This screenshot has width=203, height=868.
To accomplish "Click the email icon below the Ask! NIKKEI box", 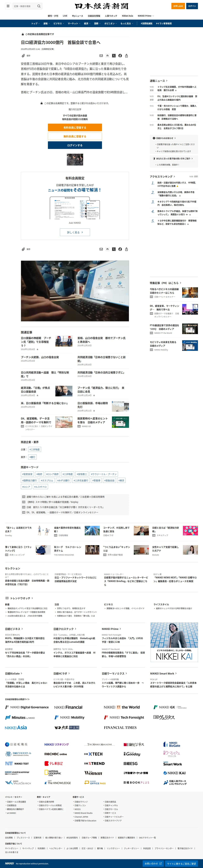I will pos(101,249).
